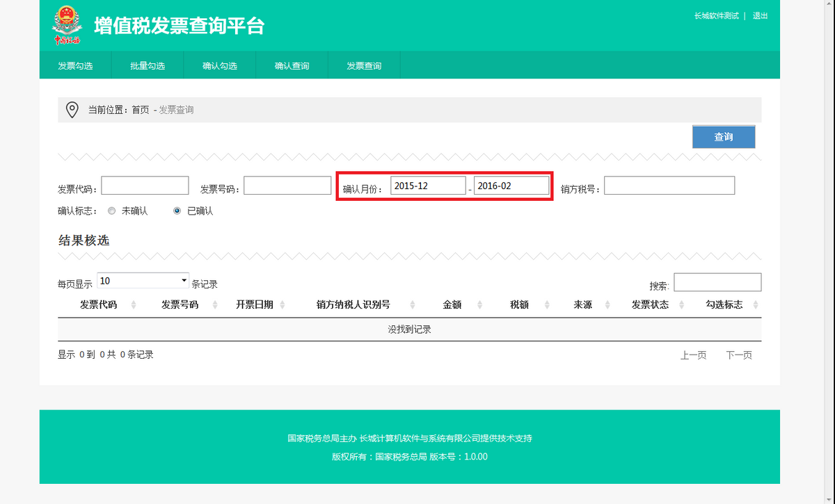The image size is (835, 504).
Task: Open the 批量勾选 menu item
Action: pyautogui.click(x=147, y=65)
